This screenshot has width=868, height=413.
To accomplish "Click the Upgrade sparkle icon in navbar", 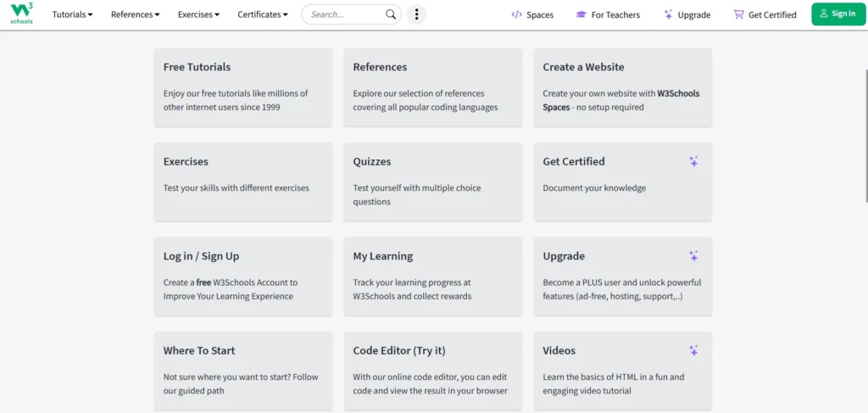I will click(668, 14).
